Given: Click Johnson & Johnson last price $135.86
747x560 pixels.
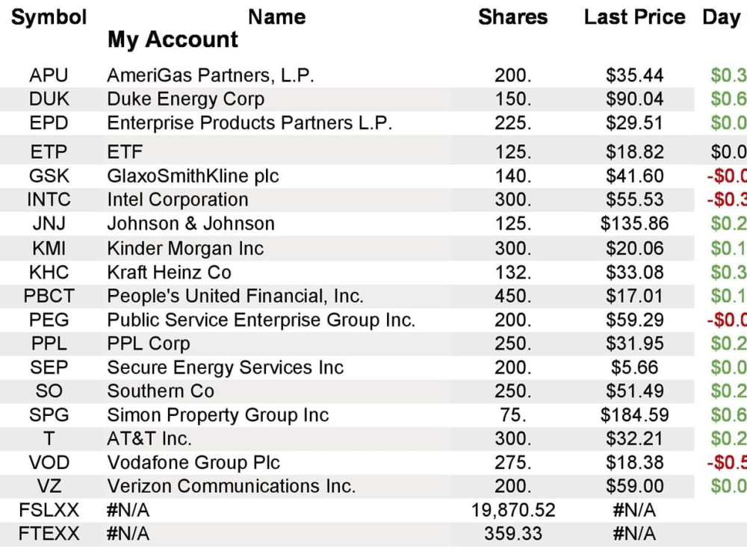Looking at the screenshot, I should (634, 224).
